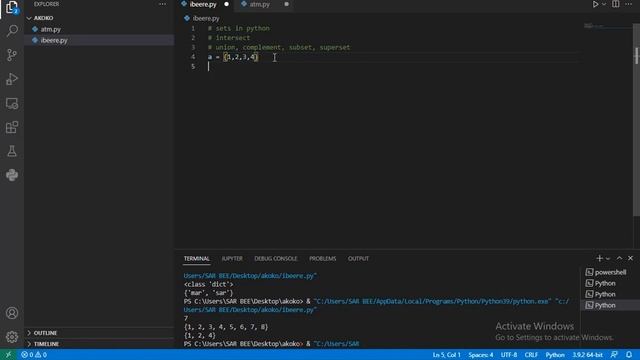The image size is (640, 360).
Task: Change Python language mode
Action: pos(555,355)
